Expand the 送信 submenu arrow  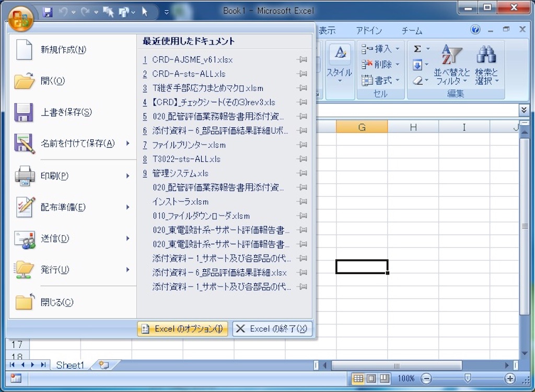128,238
